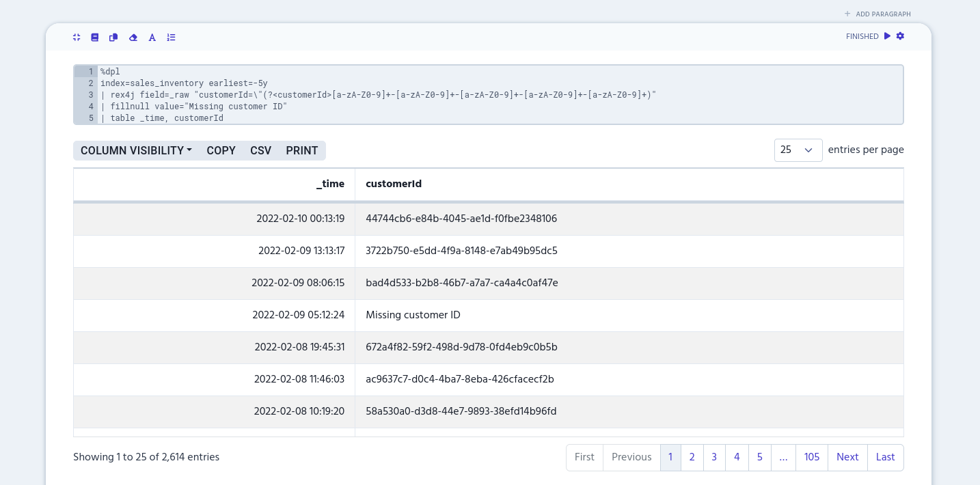Clear the output with the eraser icon
Screen dimensions: 980x485
click(x=133, y=38)
